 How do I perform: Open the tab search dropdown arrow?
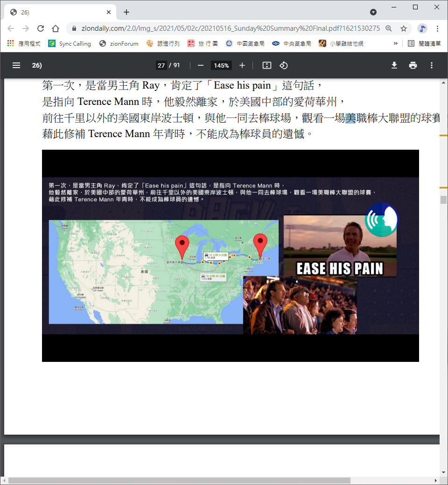373,12
